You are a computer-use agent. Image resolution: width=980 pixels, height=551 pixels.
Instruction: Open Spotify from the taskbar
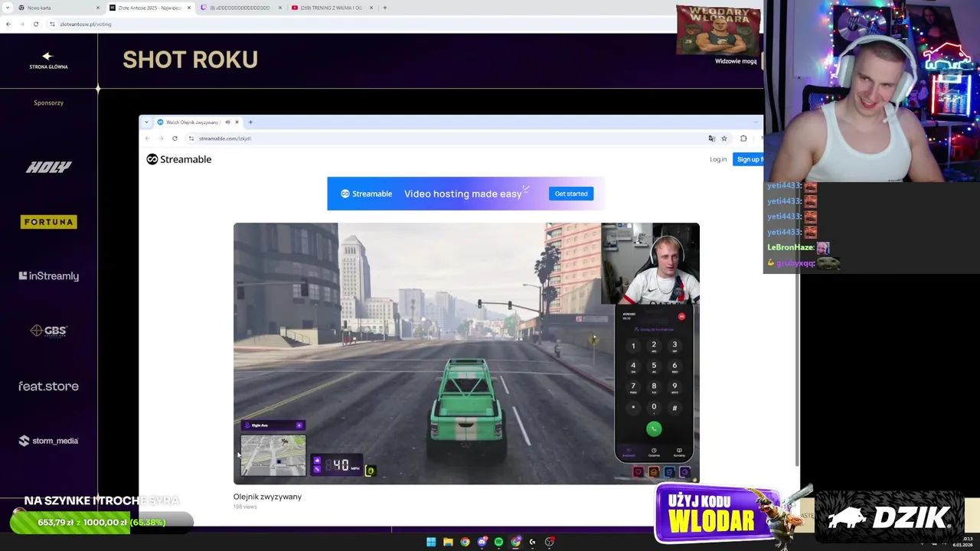pyautogui.click(x=498, y=542)
